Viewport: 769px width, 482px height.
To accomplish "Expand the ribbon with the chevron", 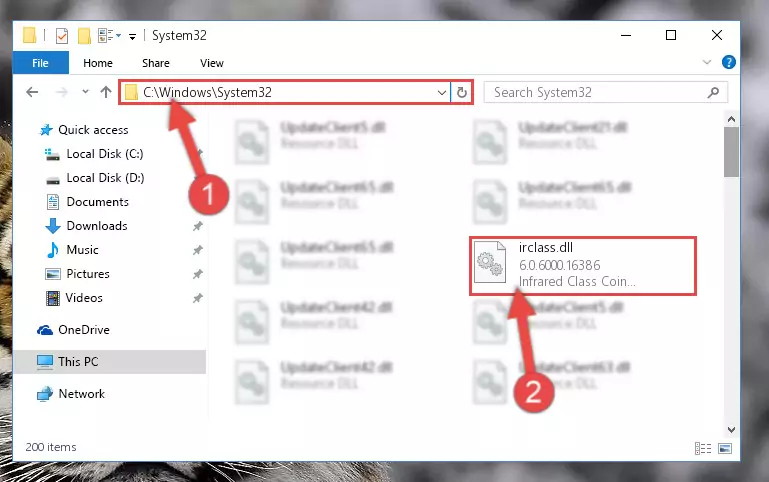I will 707,62.
